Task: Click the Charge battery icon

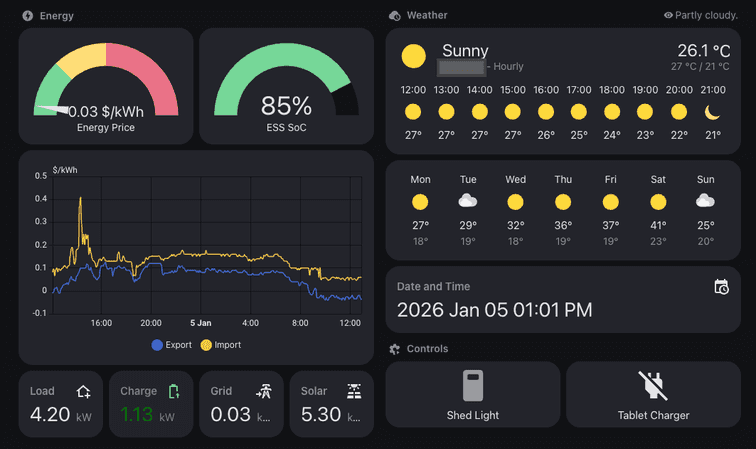Action: click(x=174, y=392)
